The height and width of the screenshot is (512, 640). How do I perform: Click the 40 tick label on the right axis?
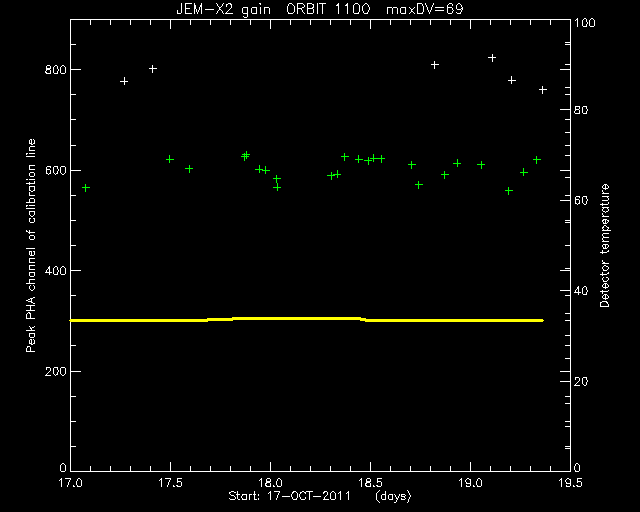(581, 291)
